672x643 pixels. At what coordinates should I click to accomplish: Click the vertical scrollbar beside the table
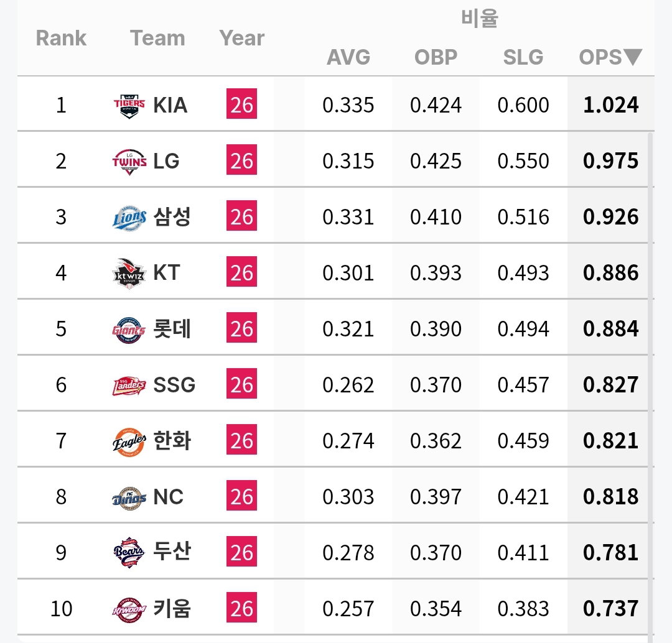(650, 386)
